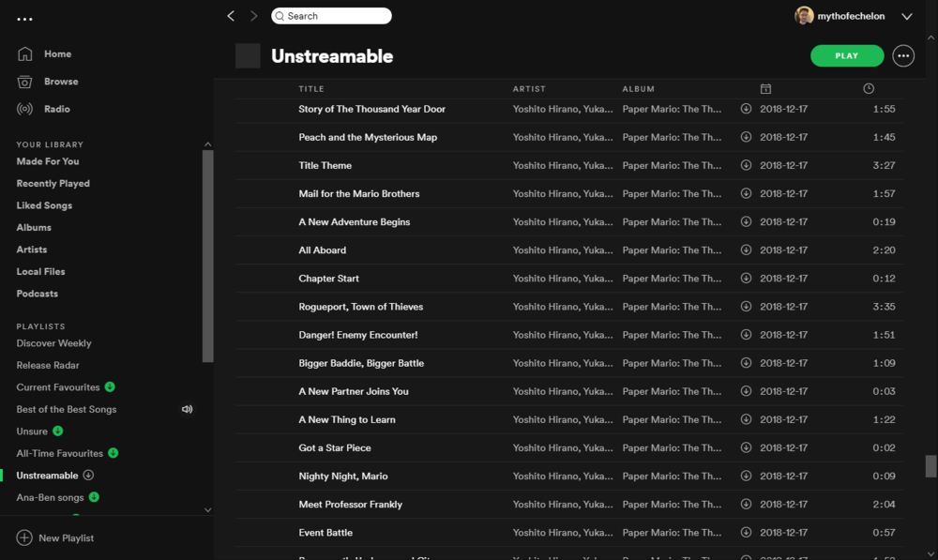938x560 pixels.
Task: Click the plus icon for New Playlist
Action: [x=24, y=537]
